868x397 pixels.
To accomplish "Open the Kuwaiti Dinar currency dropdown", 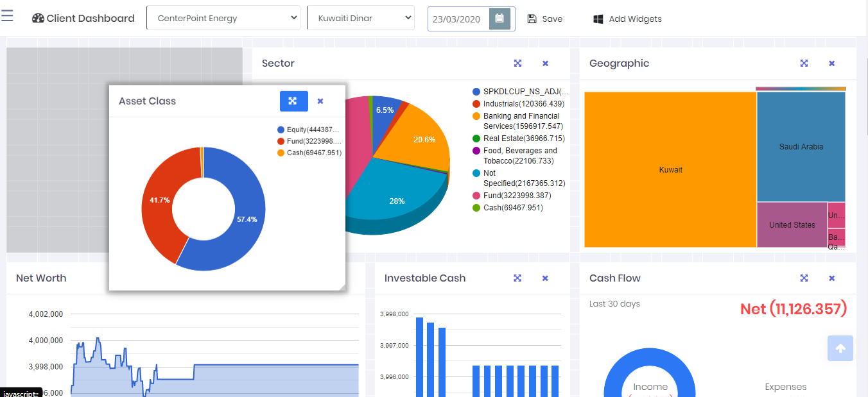I will click(361, 18).
